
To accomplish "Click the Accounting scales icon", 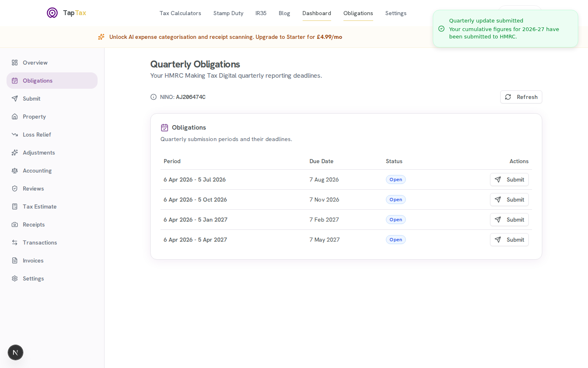I will click(x=15, y=171).
